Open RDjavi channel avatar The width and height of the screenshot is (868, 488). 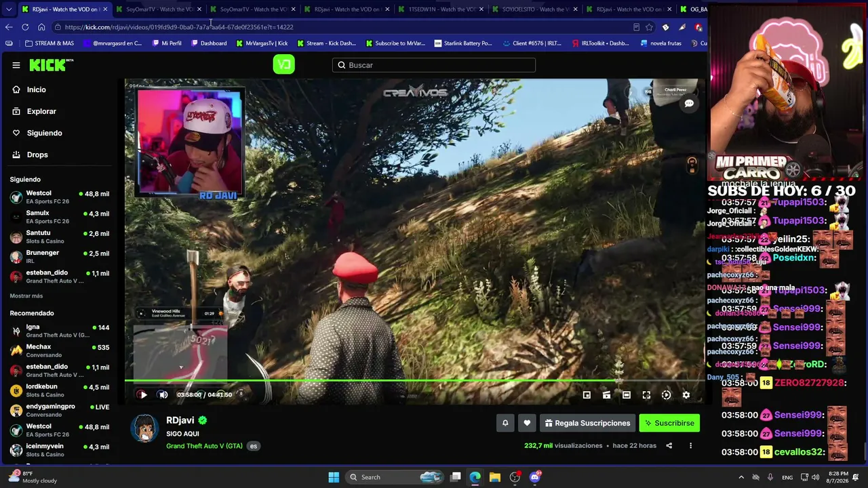(144, 428)
